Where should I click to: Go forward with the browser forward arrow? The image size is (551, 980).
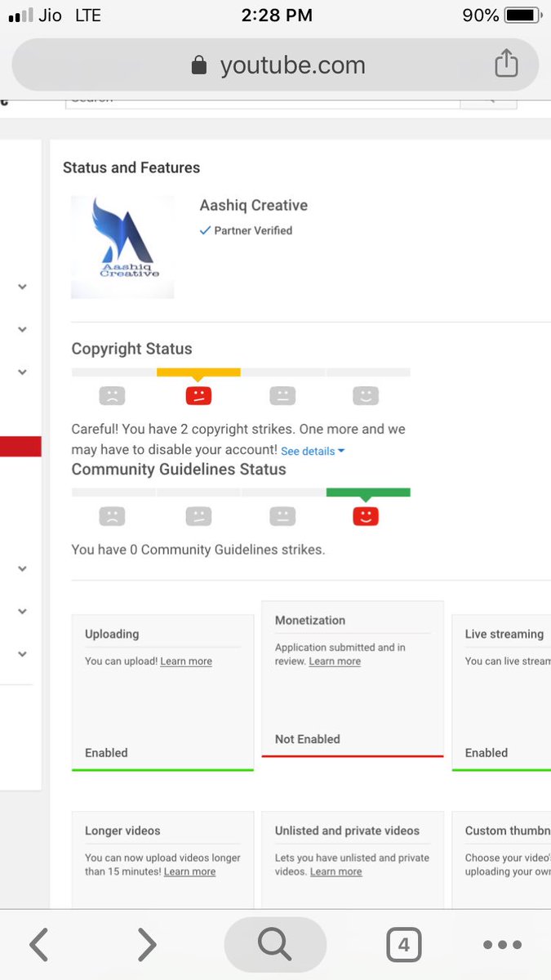[147, 945]
